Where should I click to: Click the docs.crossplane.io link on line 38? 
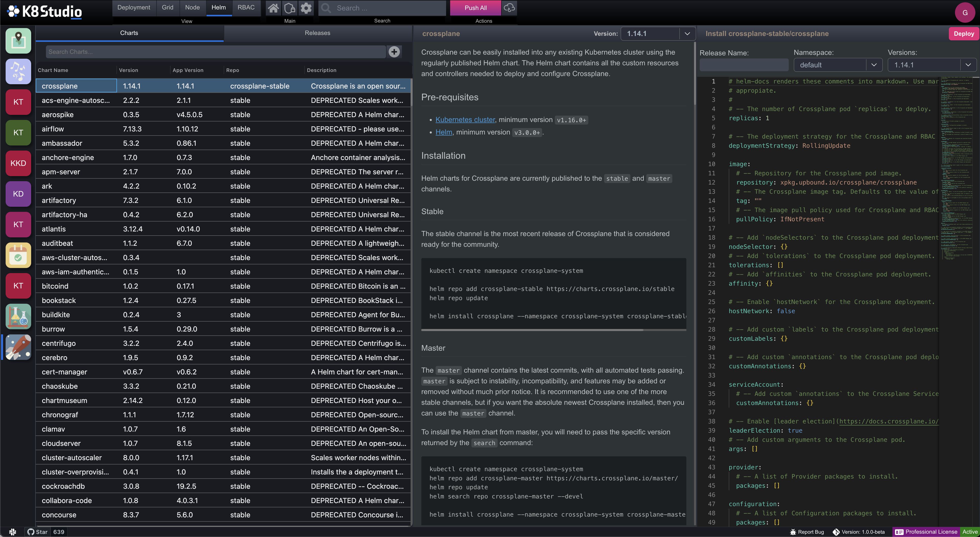click(x=889, y=421)
